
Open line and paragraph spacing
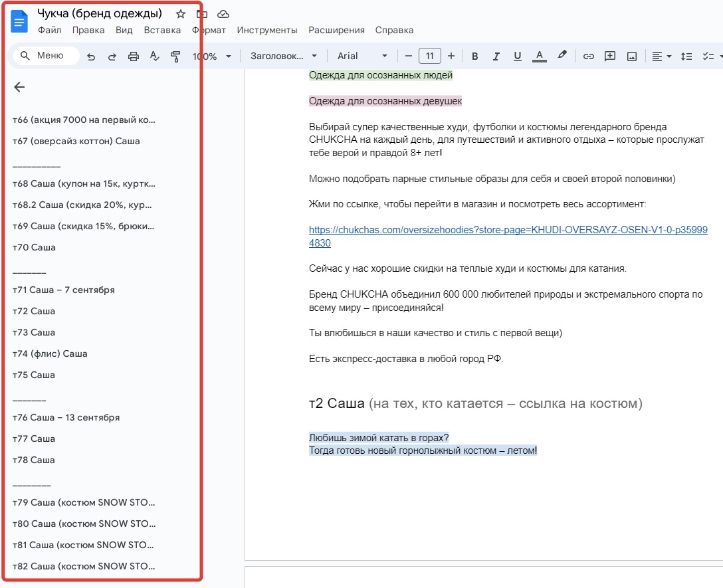coord(686,56)
